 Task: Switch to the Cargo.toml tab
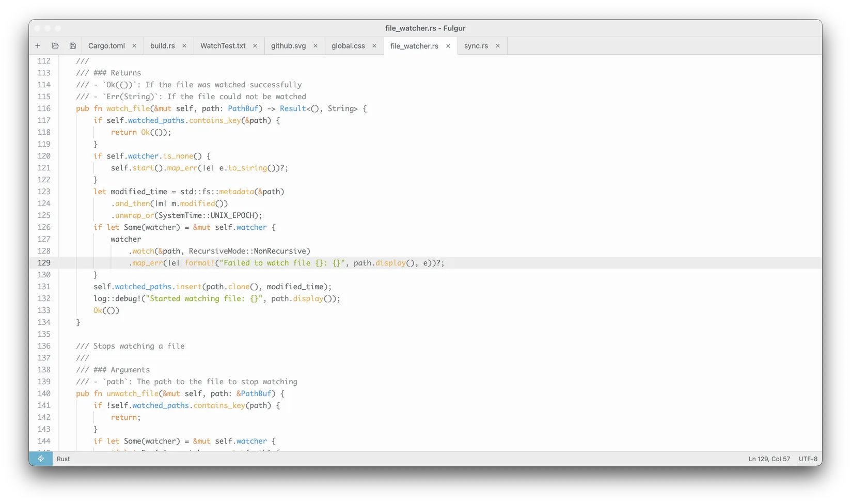106,46
